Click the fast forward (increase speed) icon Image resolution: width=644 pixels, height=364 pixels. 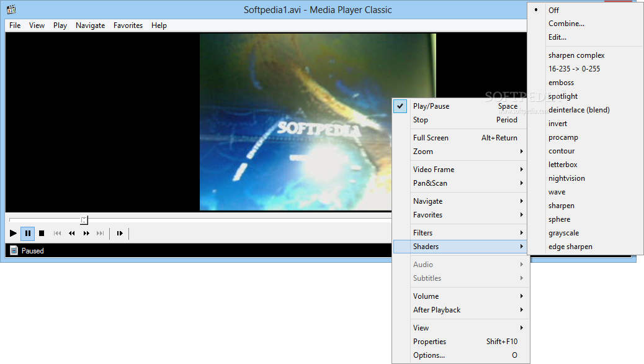86,233
